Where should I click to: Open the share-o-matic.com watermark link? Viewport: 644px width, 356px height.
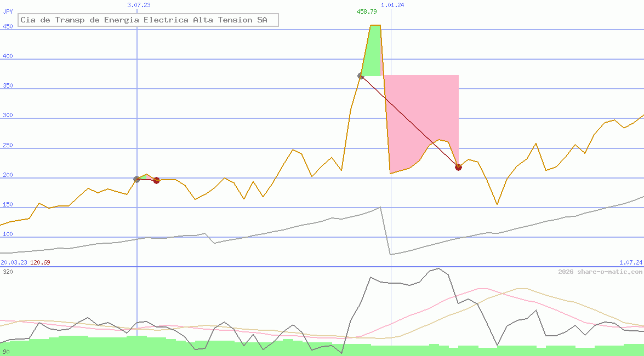(600, 272)
